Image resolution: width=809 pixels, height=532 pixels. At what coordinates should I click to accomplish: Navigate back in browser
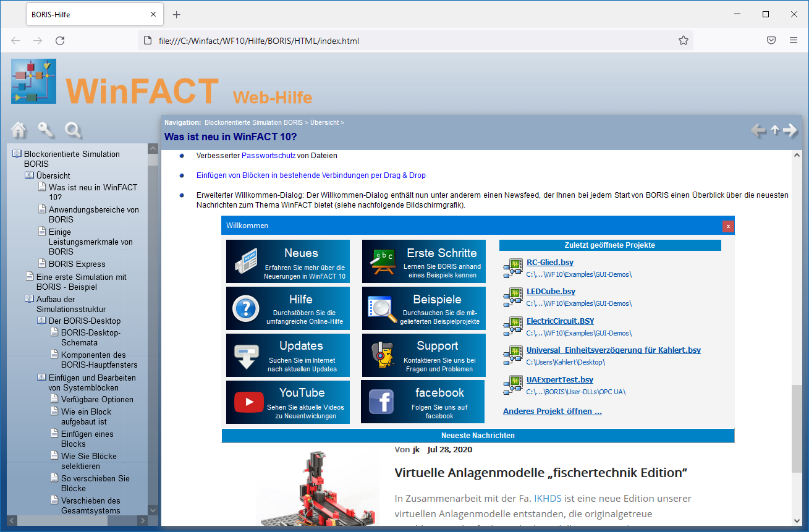(15, 41)
